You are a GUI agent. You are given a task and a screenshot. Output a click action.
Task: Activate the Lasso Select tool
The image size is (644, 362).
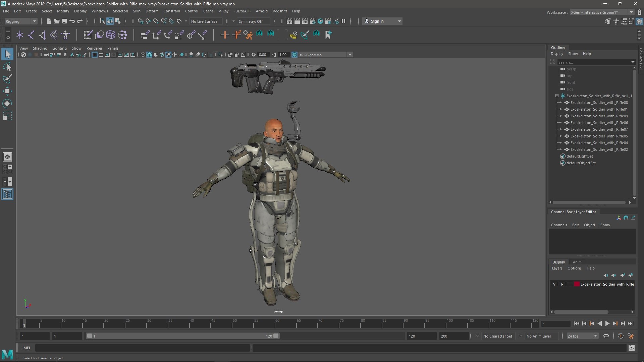point(7,67)
